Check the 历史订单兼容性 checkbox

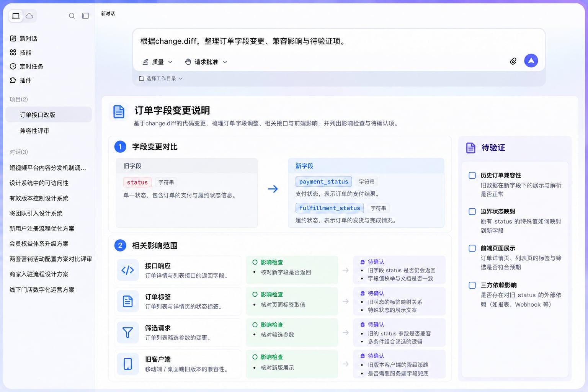pyautogui.click(x=472, y=175)
